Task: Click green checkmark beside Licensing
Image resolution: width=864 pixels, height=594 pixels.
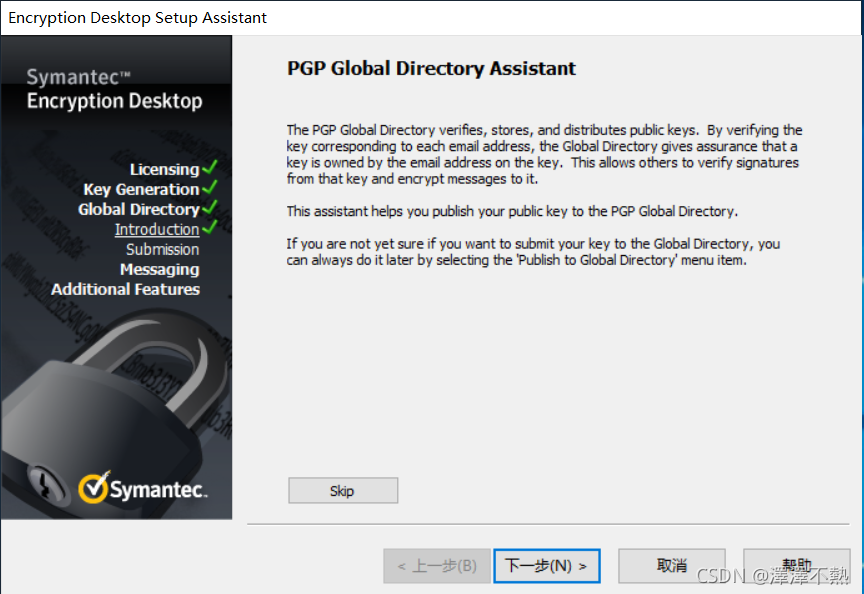Action: click(x=210, y=168)
